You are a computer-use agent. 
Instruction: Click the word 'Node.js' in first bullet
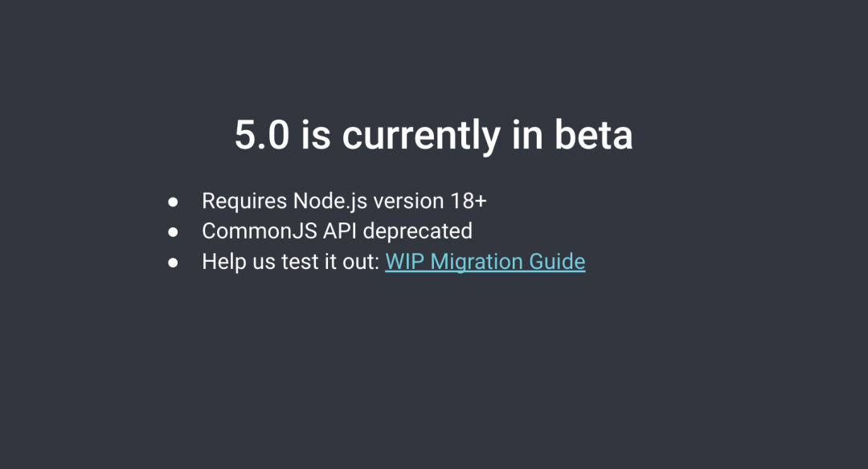(x=330, y=202)
